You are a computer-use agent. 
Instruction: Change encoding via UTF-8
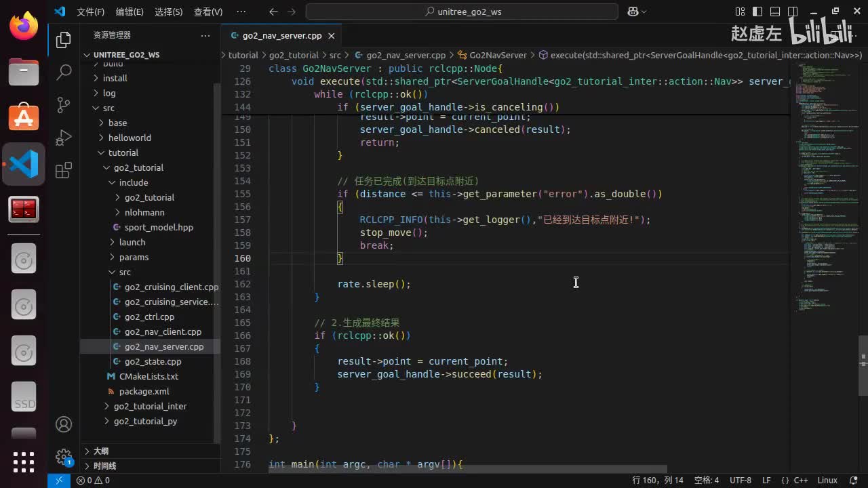(740, 481)
